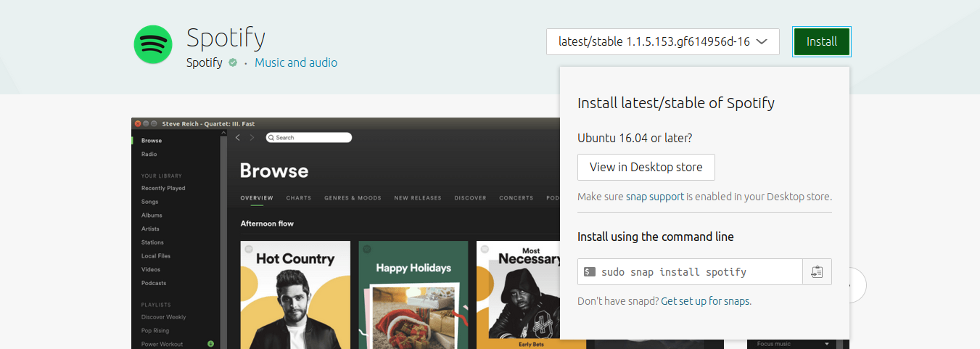The height and width of the screenshot is (349, 980).
Task: Select Browse in the Spotify sidebar
Action: coord(152,141)
